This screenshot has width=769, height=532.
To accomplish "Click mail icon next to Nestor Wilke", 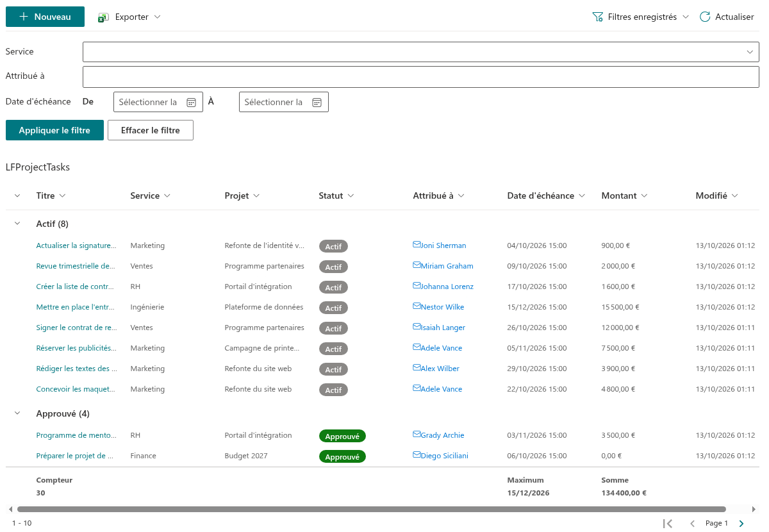I will click(x=417, y=306).
